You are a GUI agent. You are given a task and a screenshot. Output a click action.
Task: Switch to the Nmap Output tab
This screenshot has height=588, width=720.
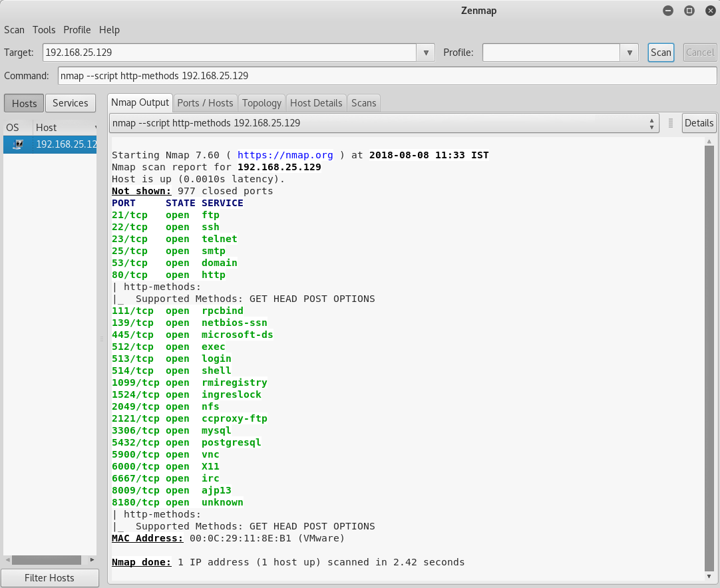(140, 102)
